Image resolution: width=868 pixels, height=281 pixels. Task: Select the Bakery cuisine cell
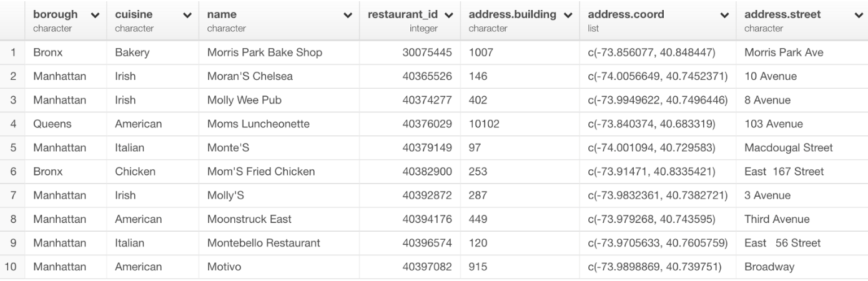click(x=132, y=52)
